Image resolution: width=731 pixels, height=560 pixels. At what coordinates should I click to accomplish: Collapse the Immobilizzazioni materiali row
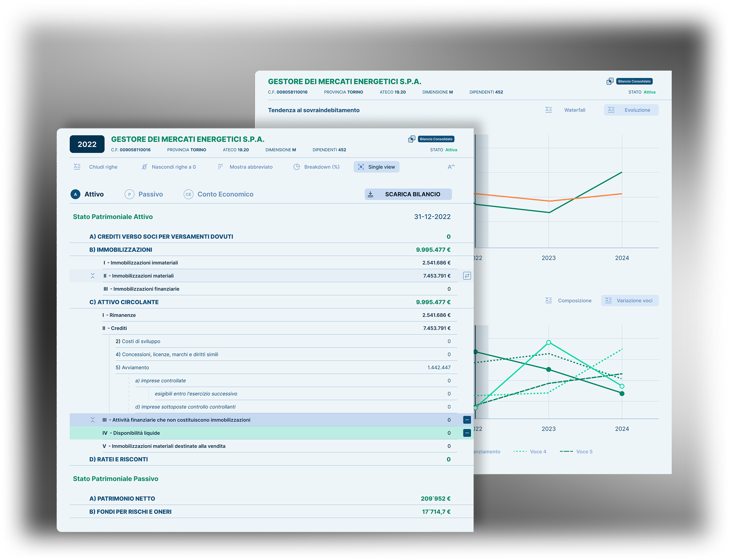(93, 276)
